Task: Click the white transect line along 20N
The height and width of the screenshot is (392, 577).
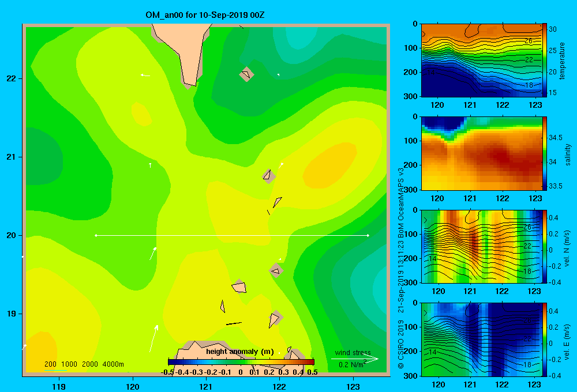Action: pos(232,235)
